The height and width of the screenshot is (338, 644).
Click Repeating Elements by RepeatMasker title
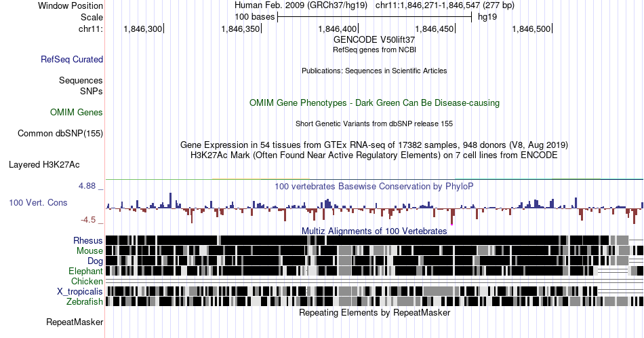374,312
